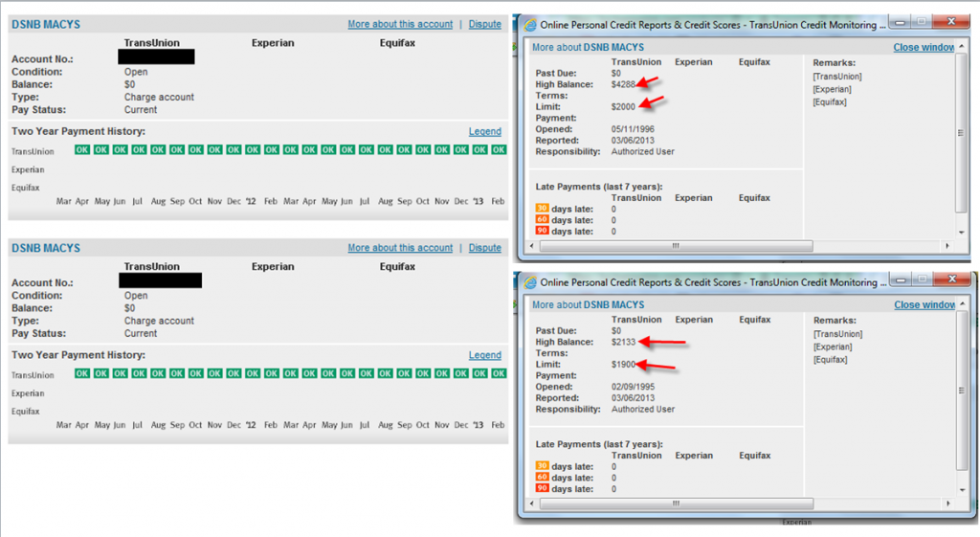Dispute the second DSNB MACYS account

pos(484,248)
